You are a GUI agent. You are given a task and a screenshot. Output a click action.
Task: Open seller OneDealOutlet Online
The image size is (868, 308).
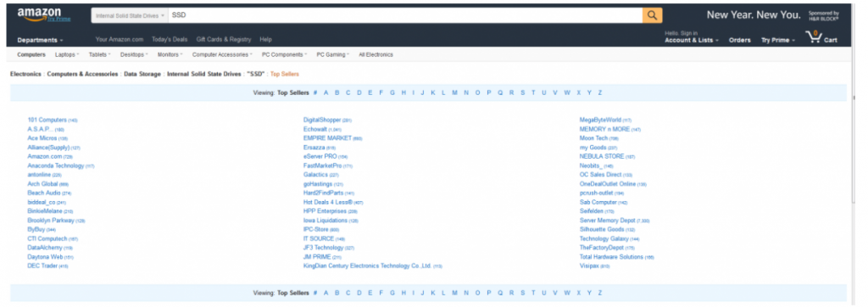click(608, 184)
